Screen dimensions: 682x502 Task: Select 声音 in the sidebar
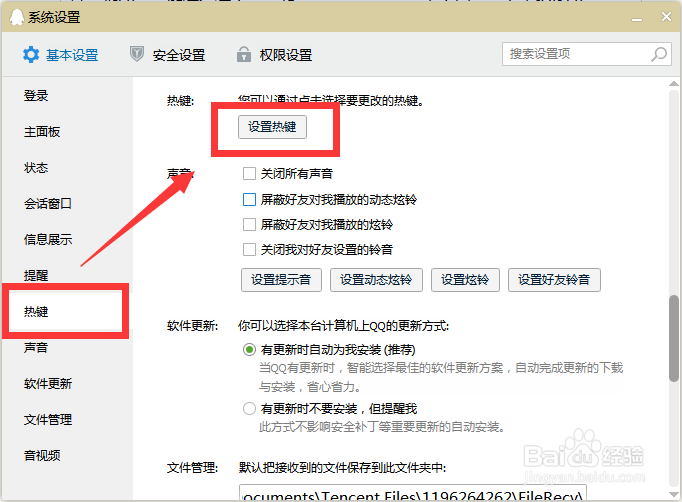tap(36, 348)
